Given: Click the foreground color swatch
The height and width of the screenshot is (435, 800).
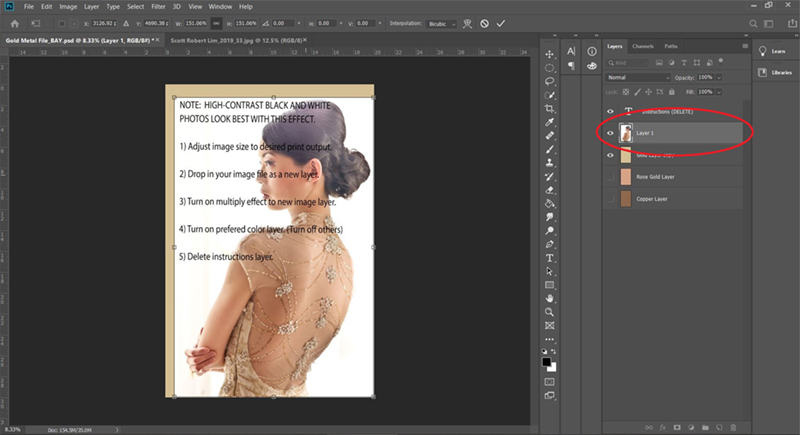Looking at the screenshot, I should click(546, 362).
